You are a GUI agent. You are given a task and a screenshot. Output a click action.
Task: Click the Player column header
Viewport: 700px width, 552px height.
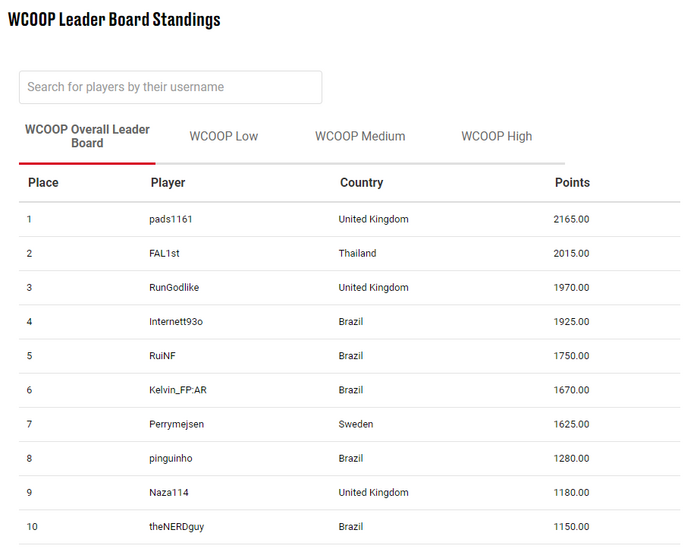point(168,183)
